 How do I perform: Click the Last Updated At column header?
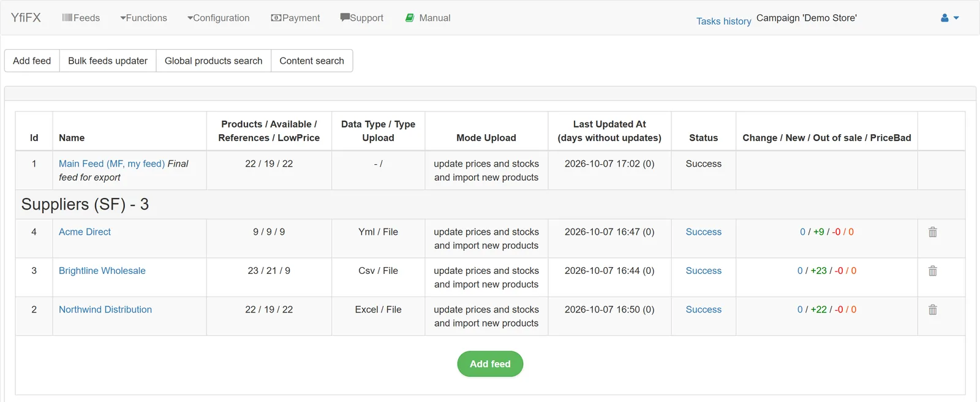[609, 131]
